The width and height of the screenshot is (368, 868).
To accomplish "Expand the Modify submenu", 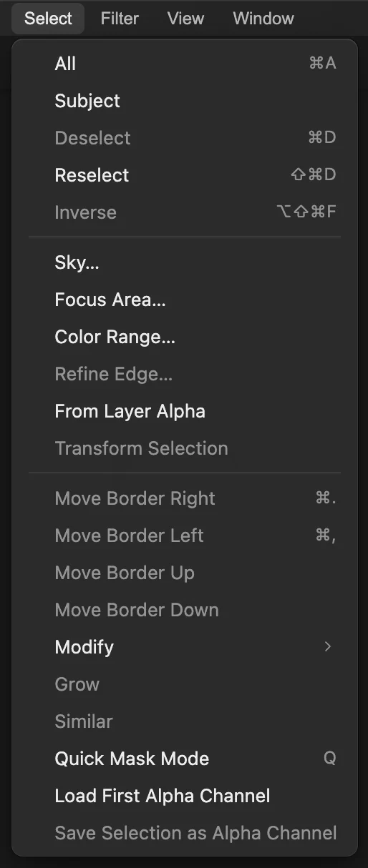I will click(x=185, y=647).
